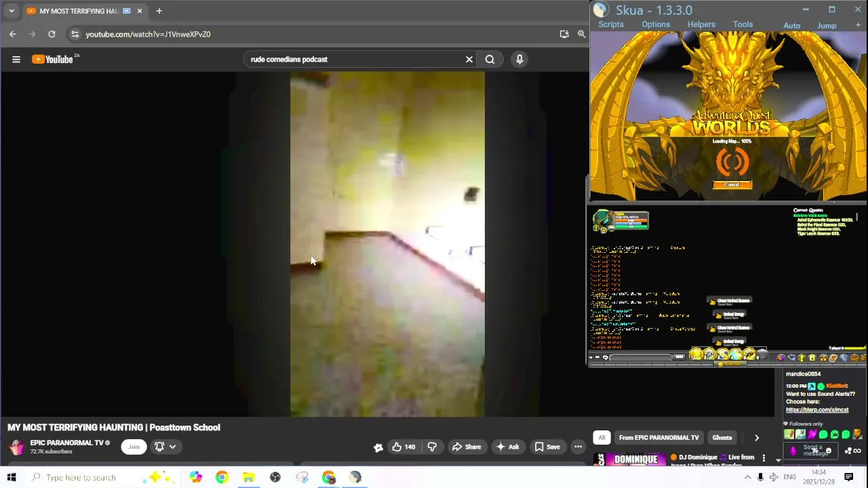Click the plus button in Skua menu bar

tap(858, 25)
